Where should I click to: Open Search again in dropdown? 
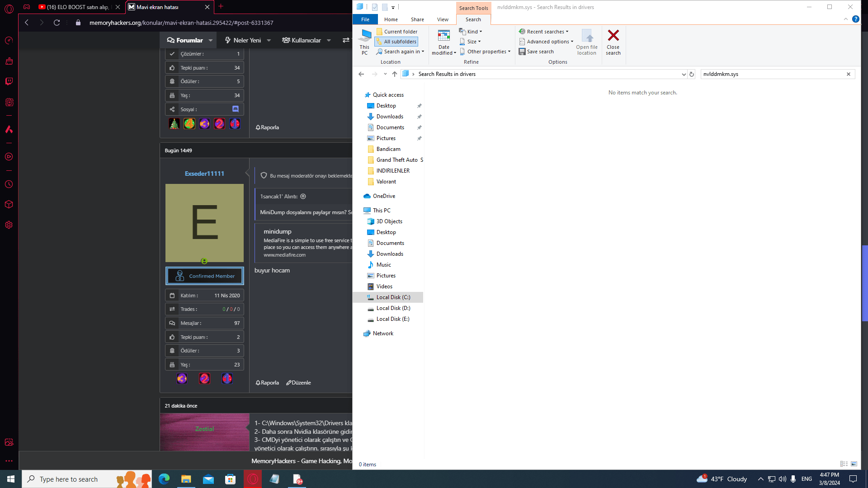(400, 52)
